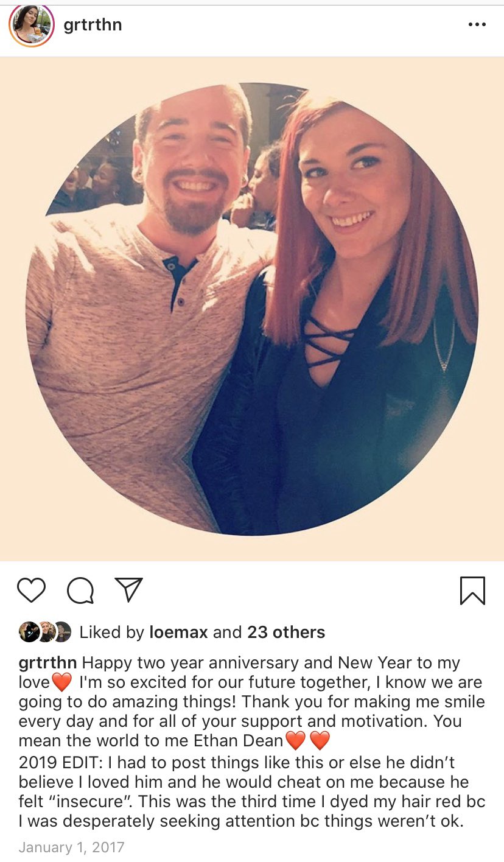Tap the January 1, 2017 post date
This screenshot has height=862, width=504.
click(x=71, y=847)
